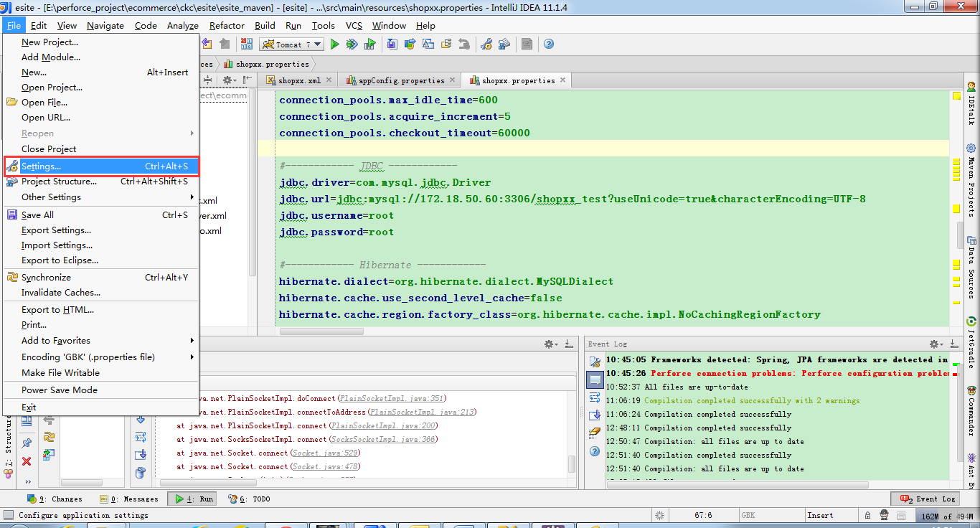The width and height of the screenshot is (980, 528).
Task: Select Settings... from the File menu
Action: click(x=101, y=166)
